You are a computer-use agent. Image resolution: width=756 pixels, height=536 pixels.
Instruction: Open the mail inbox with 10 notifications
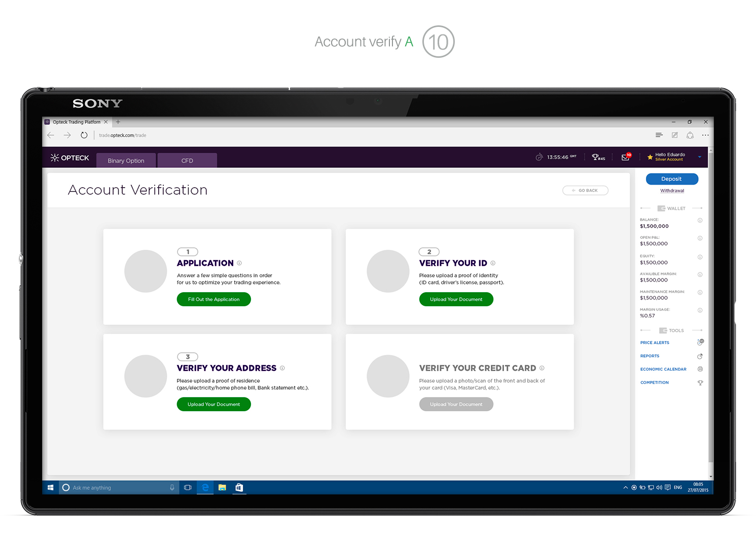click(626, 157)
